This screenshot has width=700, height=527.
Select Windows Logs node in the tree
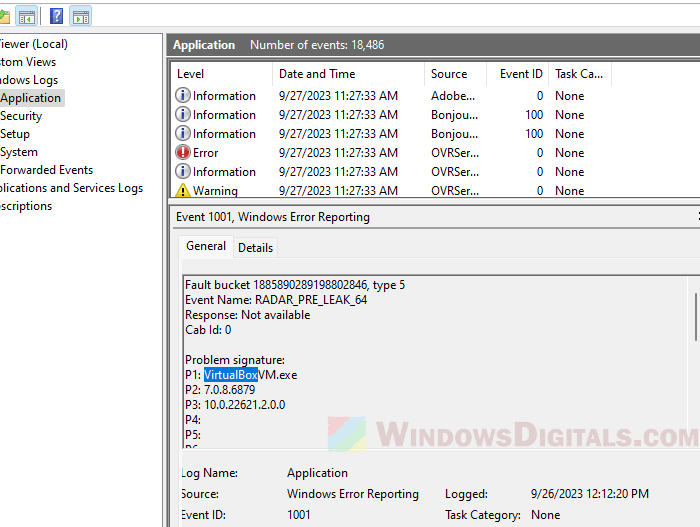29,80
